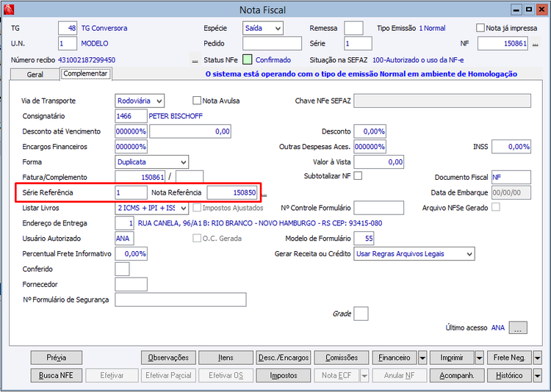Click ellipsis button beside Nota Referência
551x392 pixels.
pos(264,193)
